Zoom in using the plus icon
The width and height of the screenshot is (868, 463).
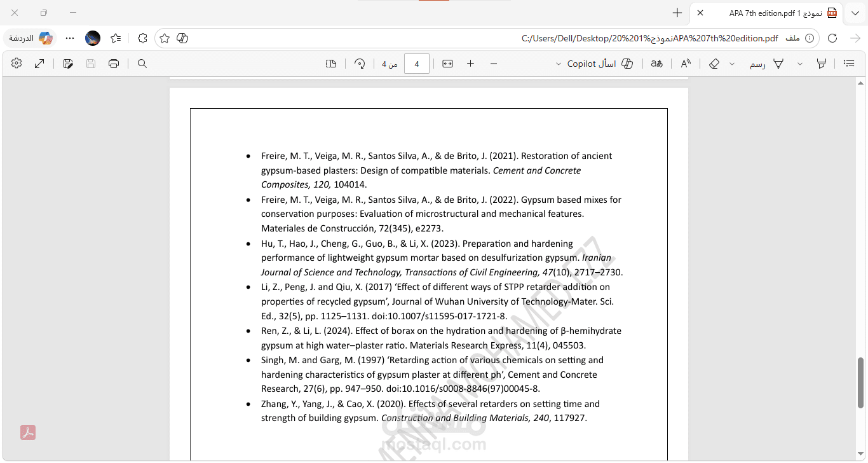pos(470,64)
